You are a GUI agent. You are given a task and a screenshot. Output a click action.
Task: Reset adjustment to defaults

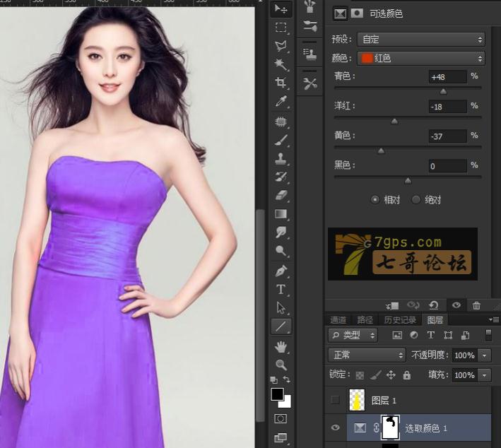pyautogui.click(x=434, y=305)
